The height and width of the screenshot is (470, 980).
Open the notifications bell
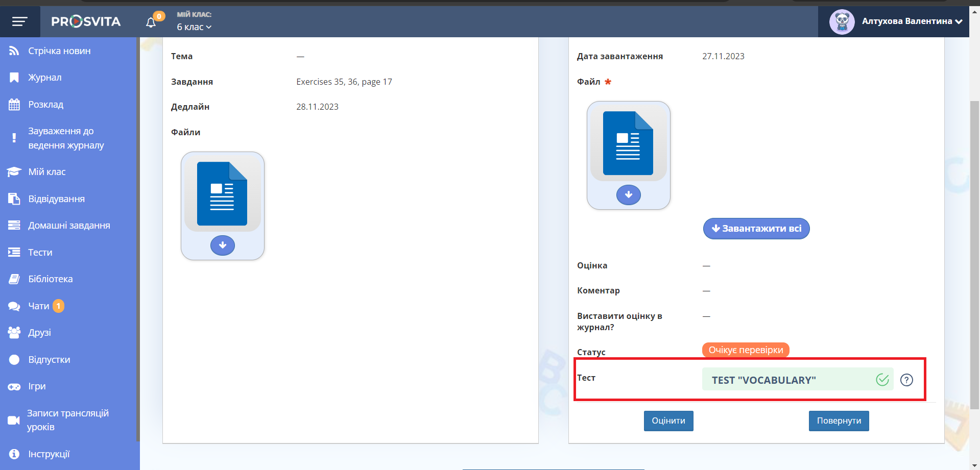tap(151, 22)
